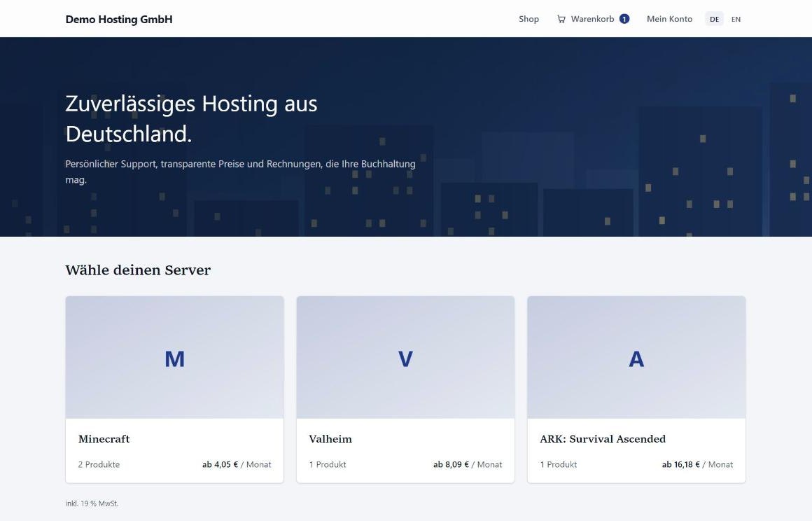
Task: Open the Warenkorb link
Action: click(592, 19)
